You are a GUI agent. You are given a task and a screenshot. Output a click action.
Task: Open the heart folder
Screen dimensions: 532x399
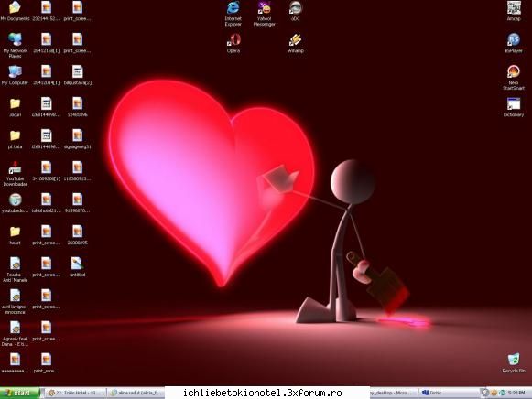(15, 235)
